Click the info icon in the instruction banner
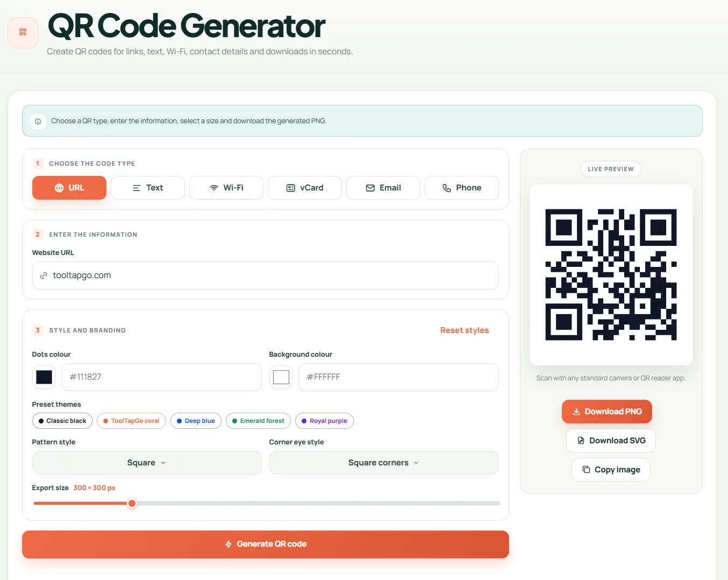728x580 pixels. [38, 121]
